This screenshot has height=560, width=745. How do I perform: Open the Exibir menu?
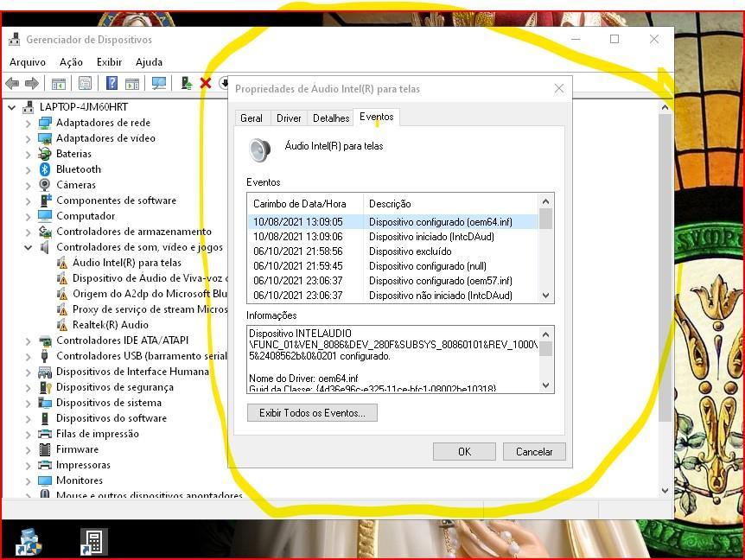pos(109,62)
